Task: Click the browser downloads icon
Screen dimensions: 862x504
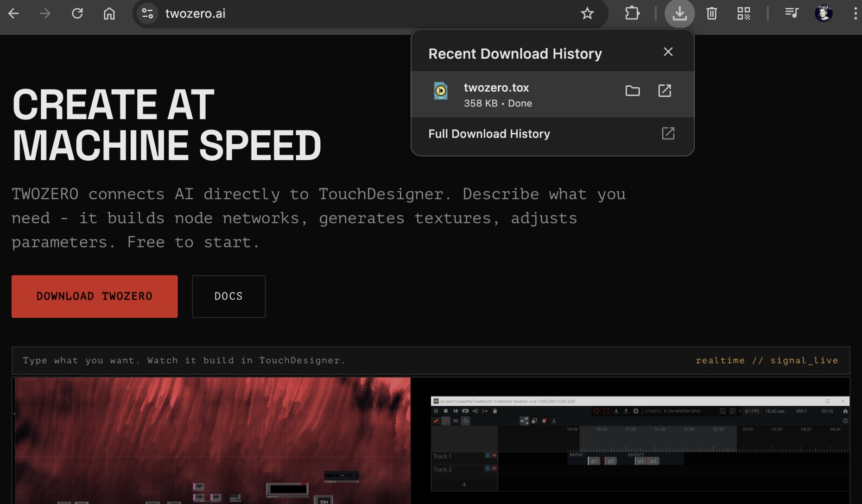Action: [679, 13]
